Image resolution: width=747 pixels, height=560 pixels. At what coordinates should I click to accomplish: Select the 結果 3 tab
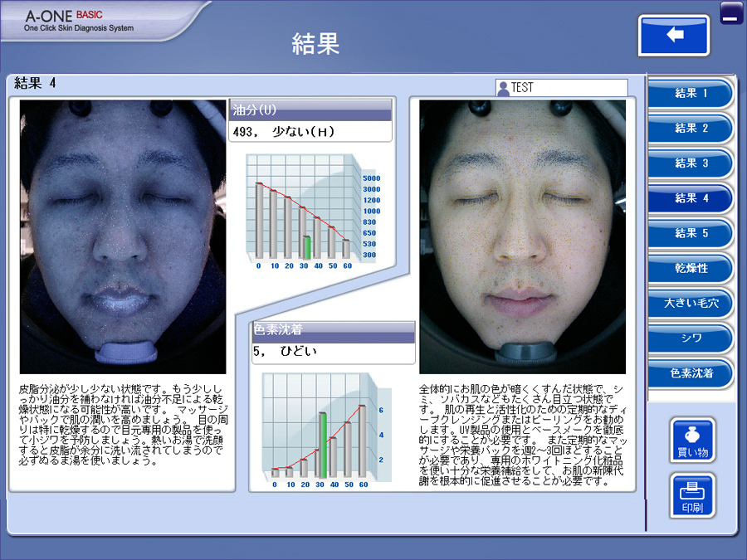tap(691, 163)
